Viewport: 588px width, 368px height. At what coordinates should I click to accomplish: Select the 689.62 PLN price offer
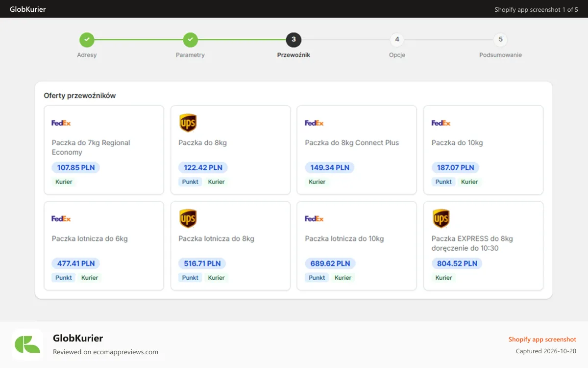click(330, 263)
